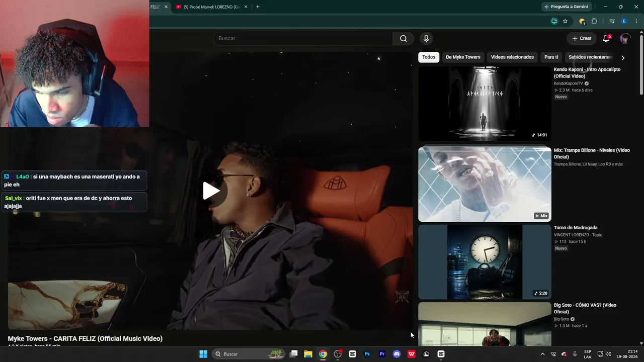Open the Kendo Kaponi Intro Apocalípto thumbnail
The image size is (644, 362).
pos(485,104)
